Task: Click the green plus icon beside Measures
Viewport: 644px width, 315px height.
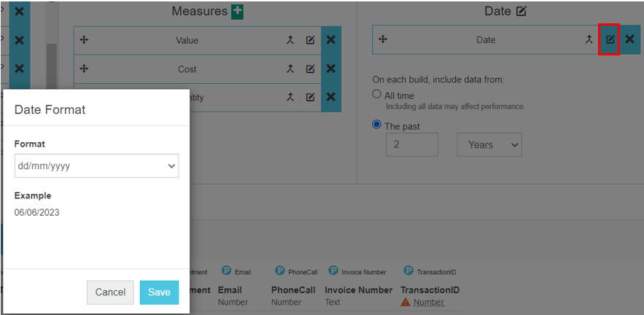Action: [237, 12]
